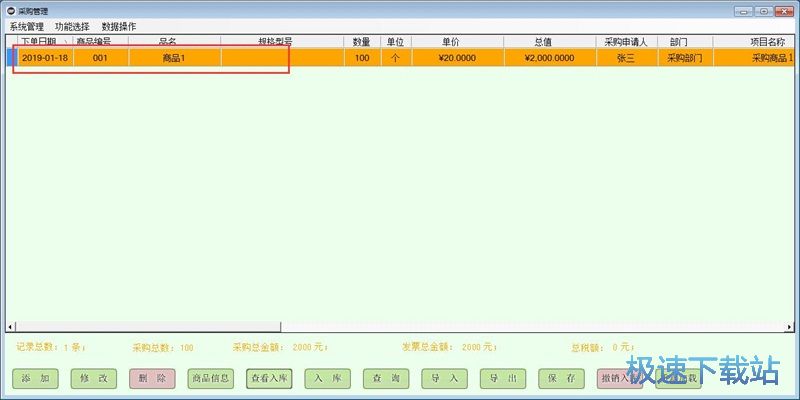
Task: Click the horizontal scrollbar left arrow
Action: tap(10, 327)
